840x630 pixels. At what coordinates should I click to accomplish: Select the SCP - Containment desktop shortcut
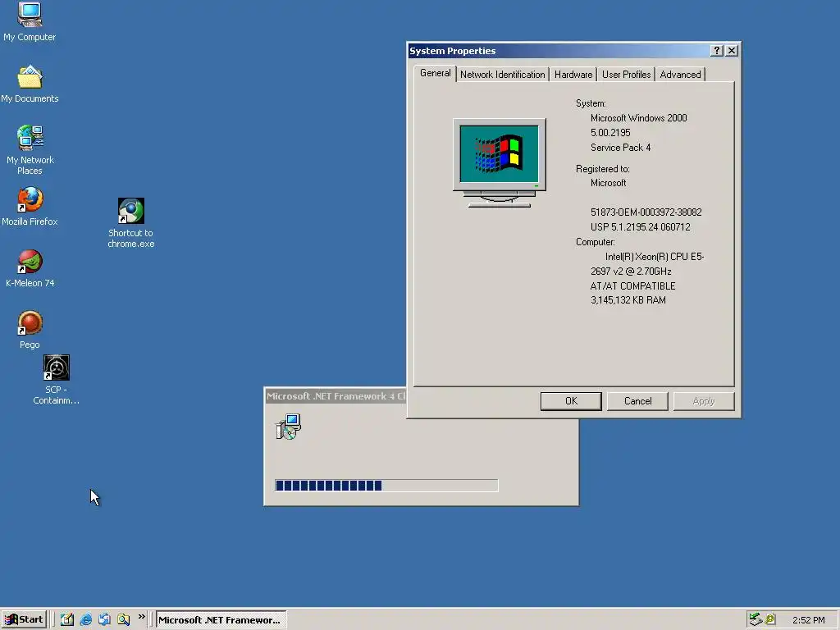point(56,379)
